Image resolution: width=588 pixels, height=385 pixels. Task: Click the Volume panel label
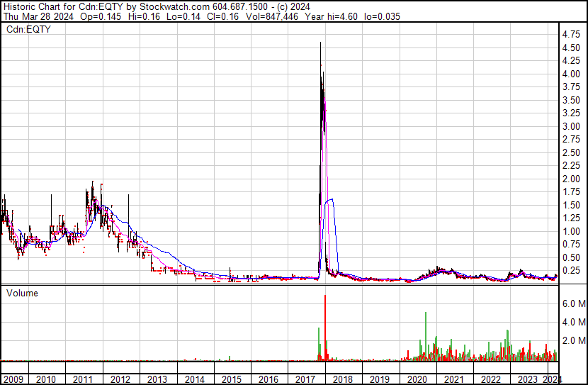pos(23,293)
